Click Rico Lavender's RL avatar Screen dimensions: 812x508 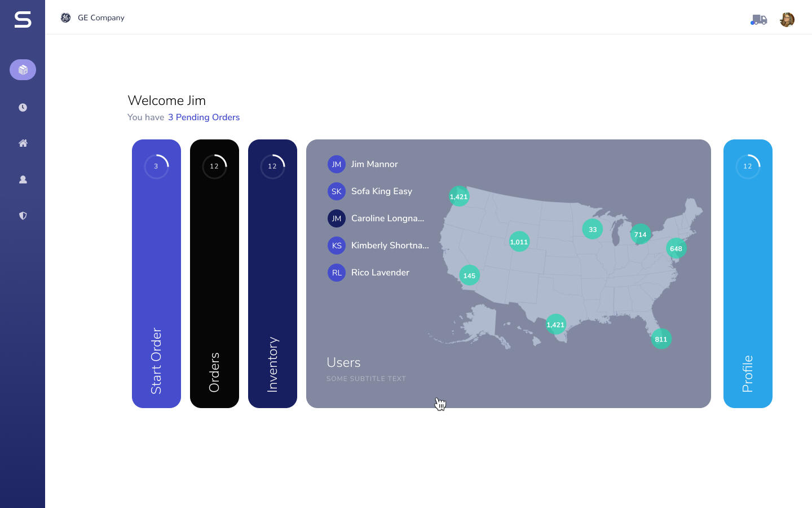pos(337,273)
